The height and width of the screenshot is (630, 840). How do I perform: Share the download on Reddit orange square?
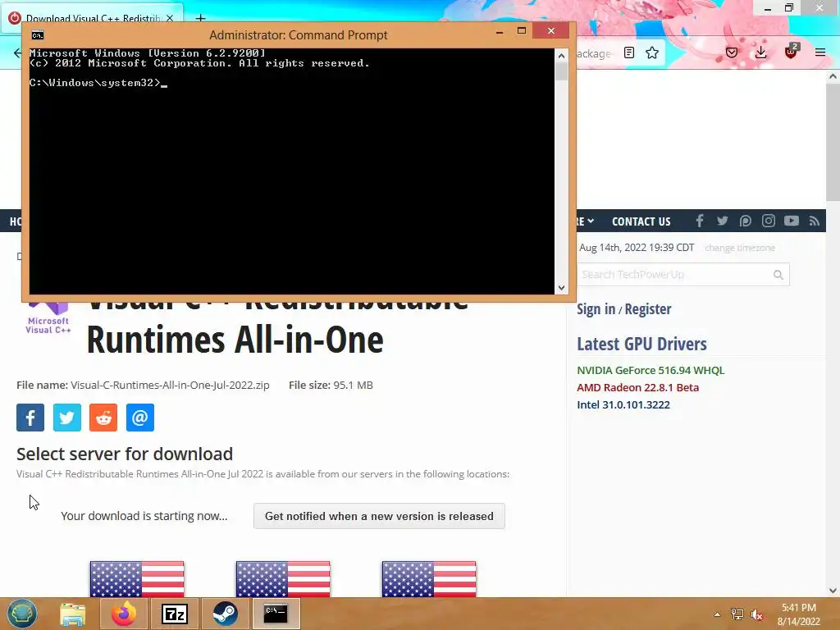[103, 418]
